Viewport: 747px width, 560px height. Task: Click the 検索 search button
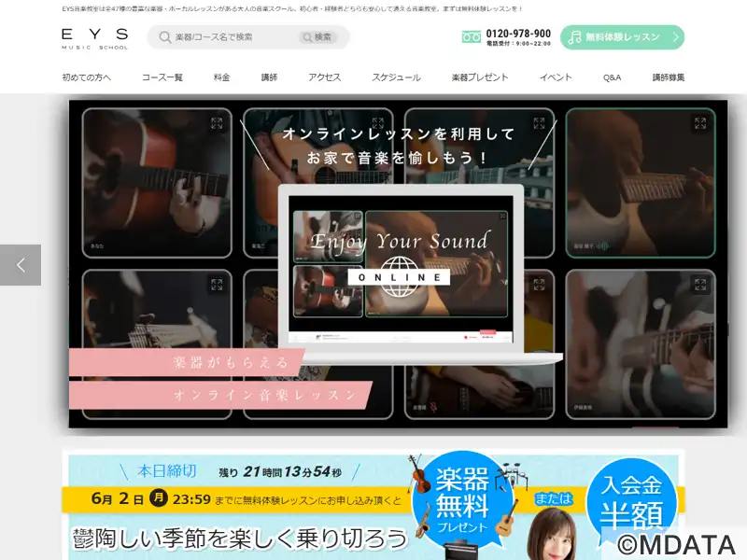pos(317,37)
